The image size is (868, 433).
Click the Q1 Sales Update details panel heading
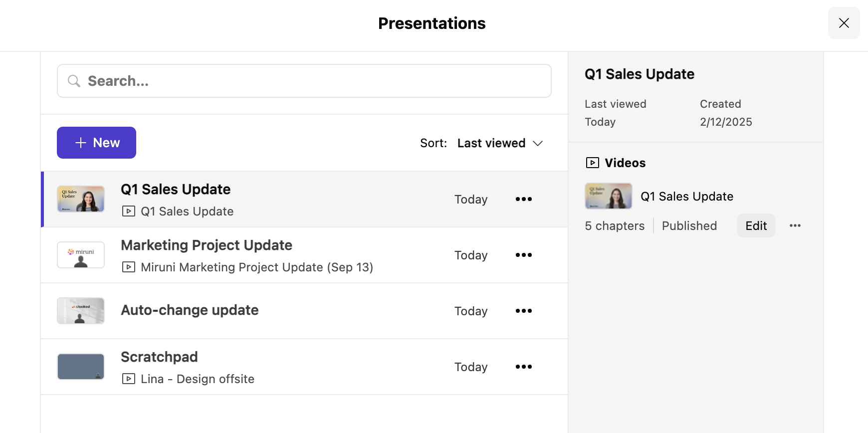coord(640,74)
